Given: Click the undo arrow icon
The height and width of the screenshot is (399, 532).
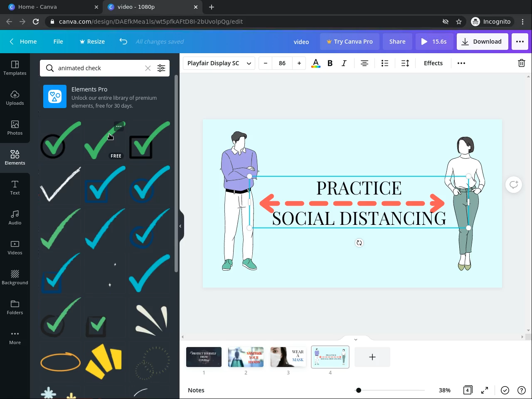Looking at the screenshot, I should 123,41.
